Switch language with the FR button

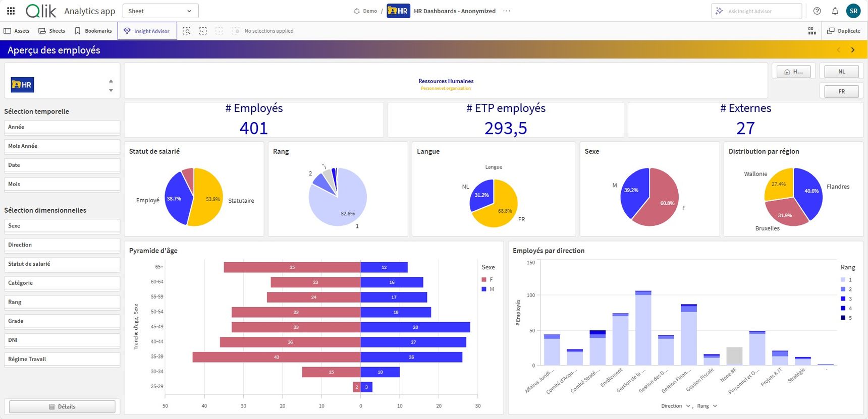[841, 91]
